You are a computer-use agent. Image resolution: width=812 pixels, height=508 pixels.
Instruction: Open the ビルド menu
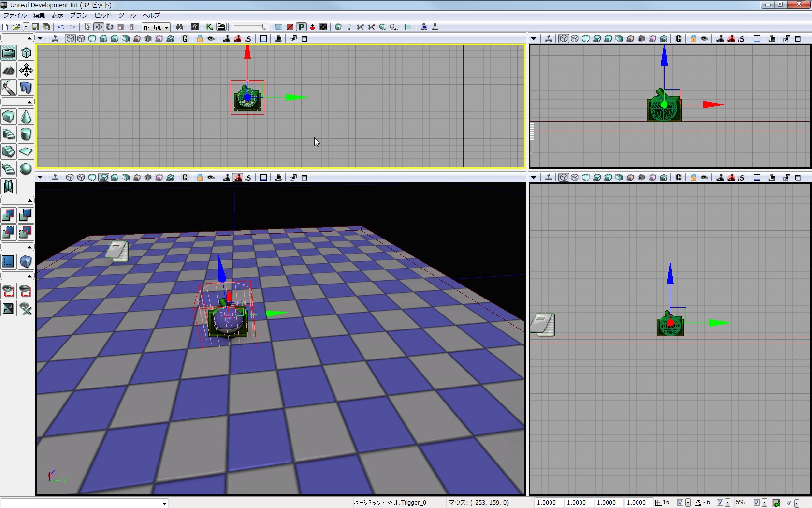(x=103, y=15)
